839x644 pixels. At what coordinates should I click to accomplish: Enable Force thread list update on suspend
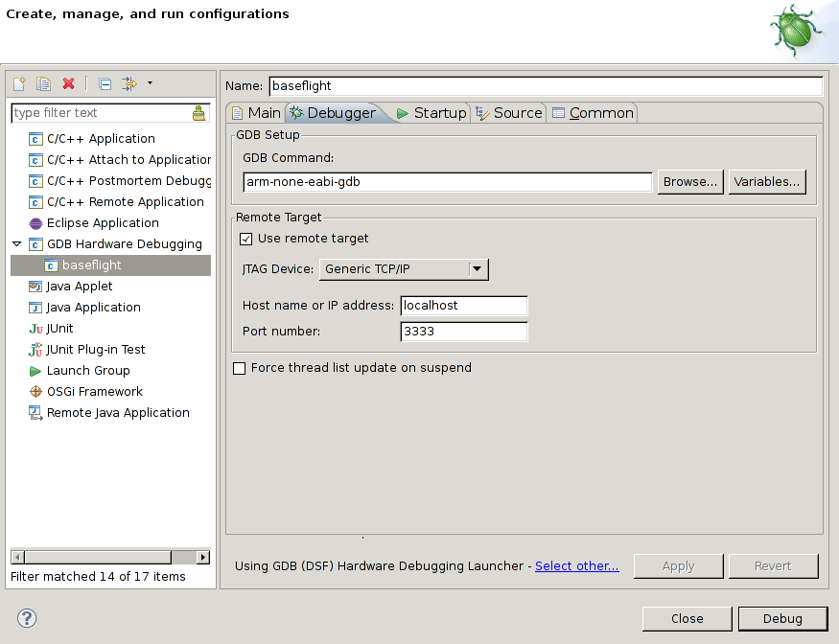tap(239, 368)
